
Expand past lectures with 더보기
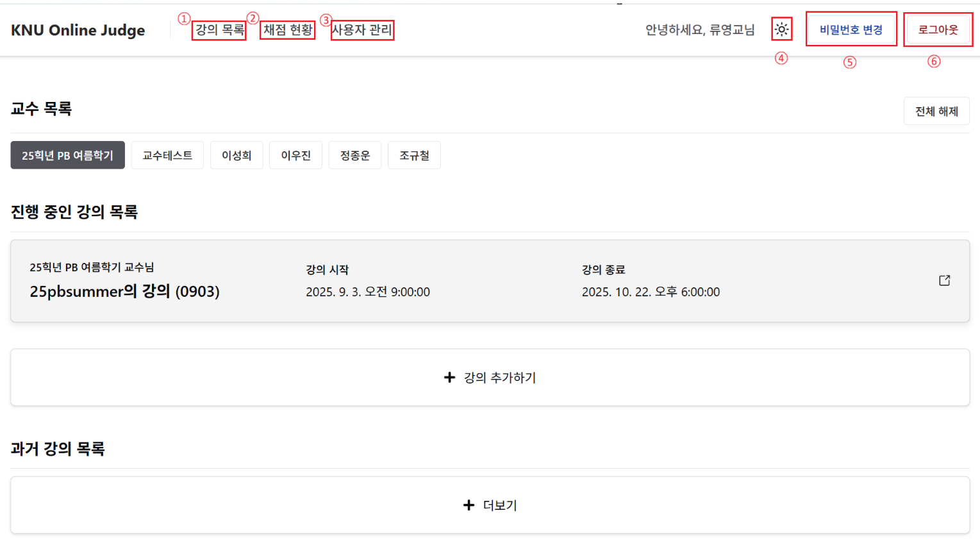pyautogui.click(x=499, y=505)
